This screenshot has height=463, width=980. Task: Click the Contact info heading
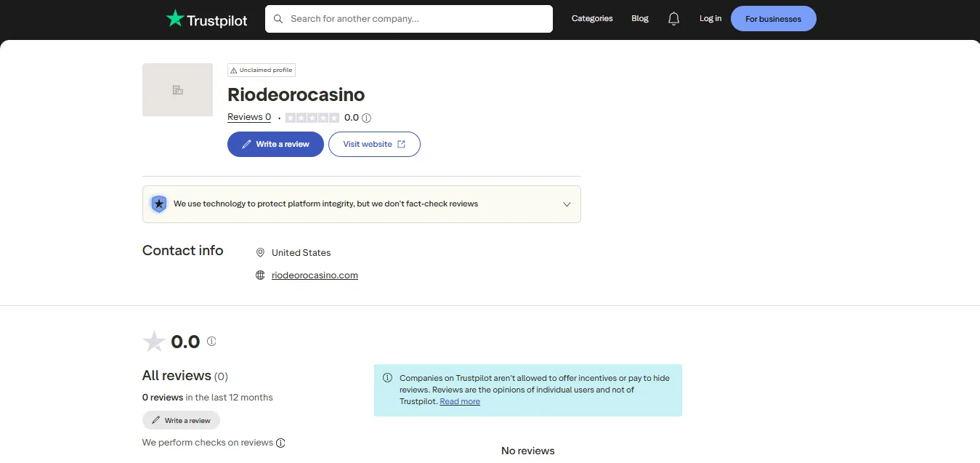click(x=183, y=250)
